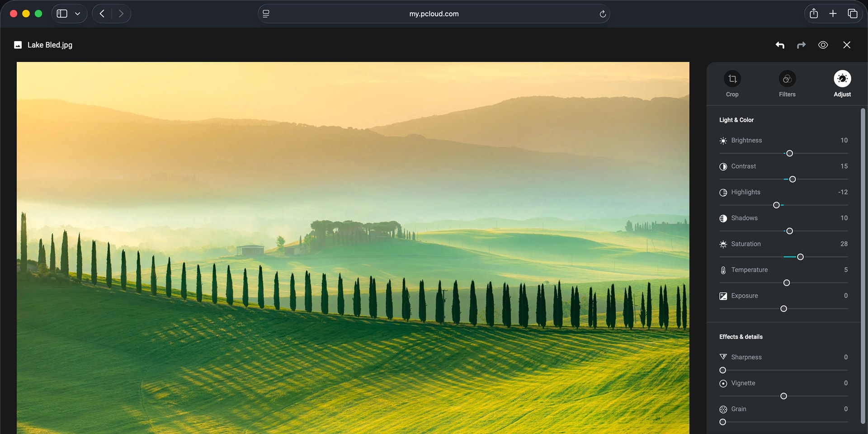Screen dimensions: 868x434
Task: Open the sidebar options chevron dropdown
Action: tap(77, 13)
